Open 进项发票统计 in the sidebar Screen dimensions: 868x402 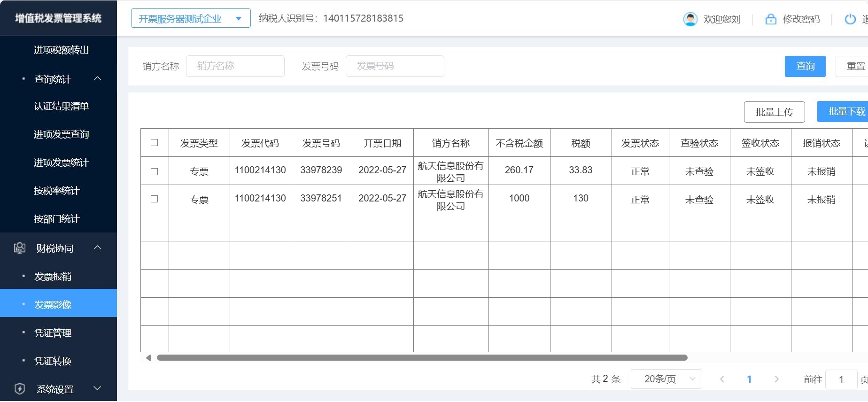point(62,163)
